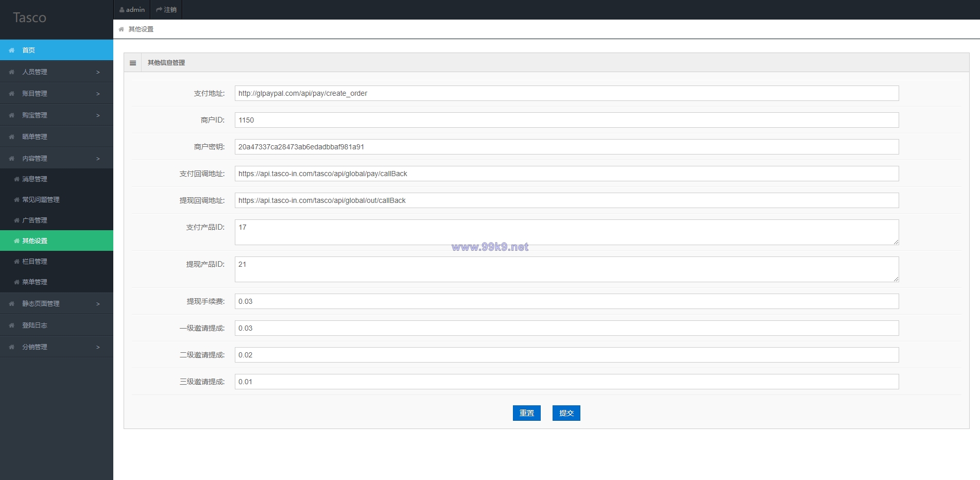Image resolution: width=980 pixels, height=480 pixels.
Task: Click the admin user icon in top bar
Action: click(122, 10)
